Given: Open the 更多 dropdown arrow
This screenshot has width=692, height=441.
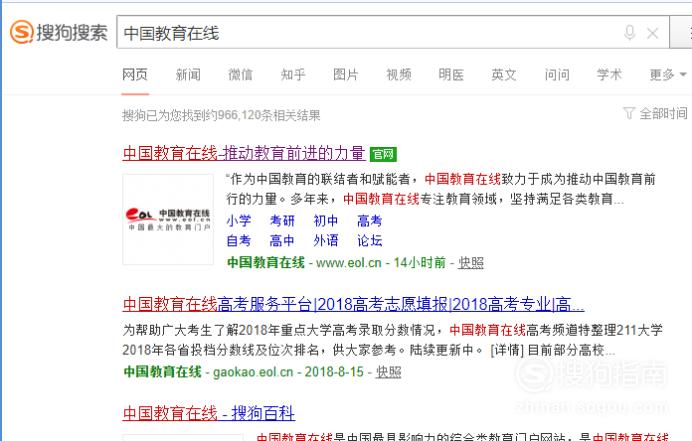Looking at the screenshot, I should tap(683, 75).
